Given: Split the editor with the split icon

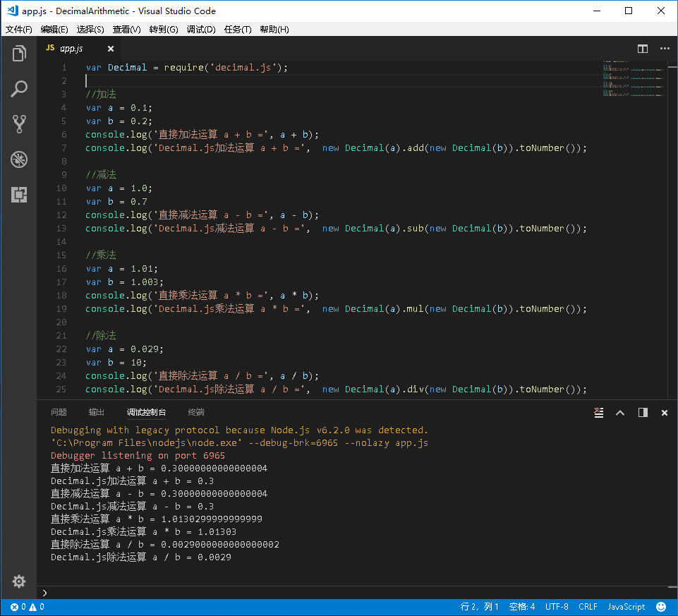Looking at the screenshot, I should point(643,49).
